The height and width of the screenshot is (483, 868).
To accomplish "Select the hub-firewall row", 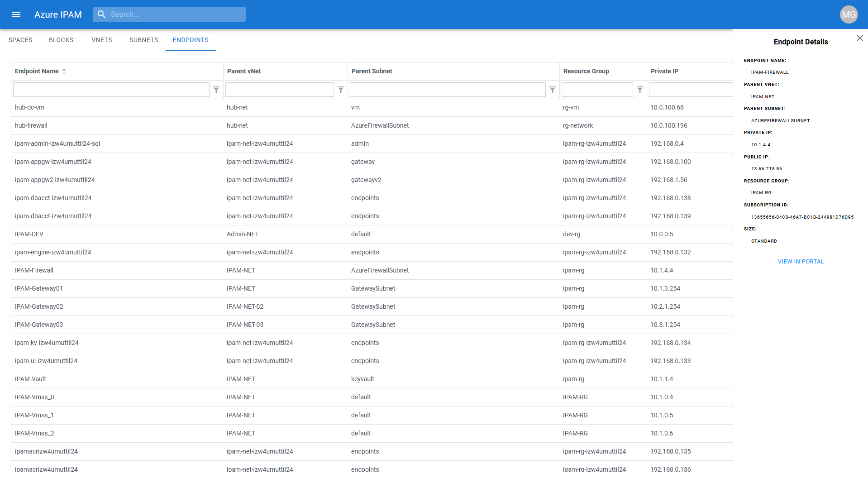I will (372, 125).
